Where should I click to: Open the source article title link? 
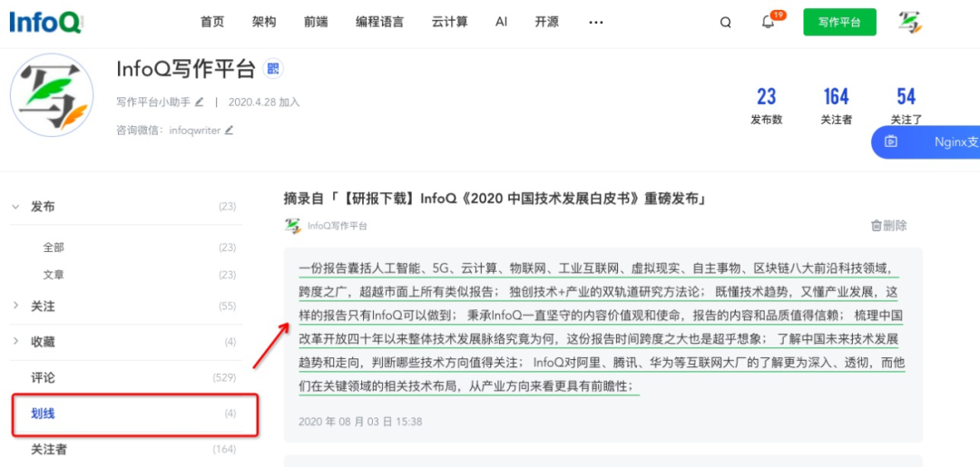(x=495, y=199)
